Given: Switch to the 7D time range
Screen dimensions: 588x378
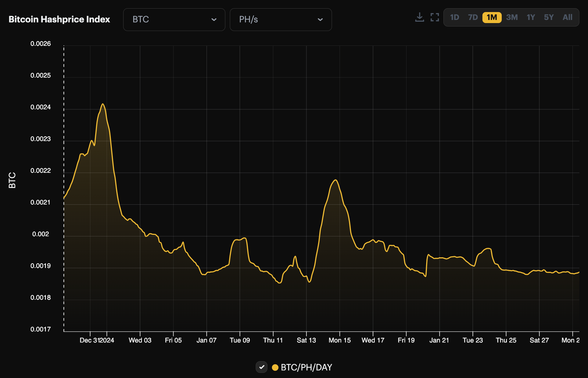Looking at the screenshot, I should pyautogui.click(x=472, y=17).
